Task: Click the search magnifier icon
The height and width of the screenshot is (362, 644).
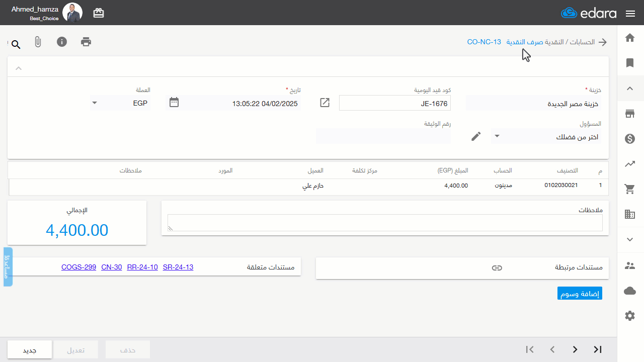Action: (x=16, y=45)
